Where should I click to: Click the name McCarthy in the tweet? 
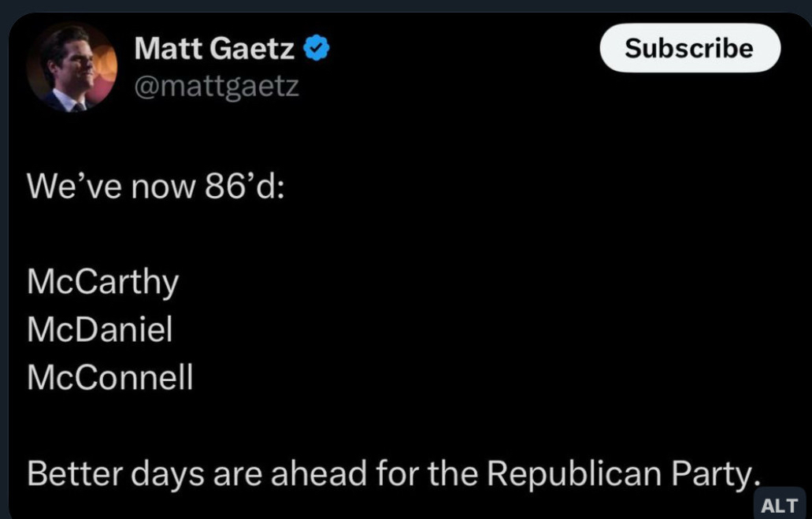click(103, 281)
